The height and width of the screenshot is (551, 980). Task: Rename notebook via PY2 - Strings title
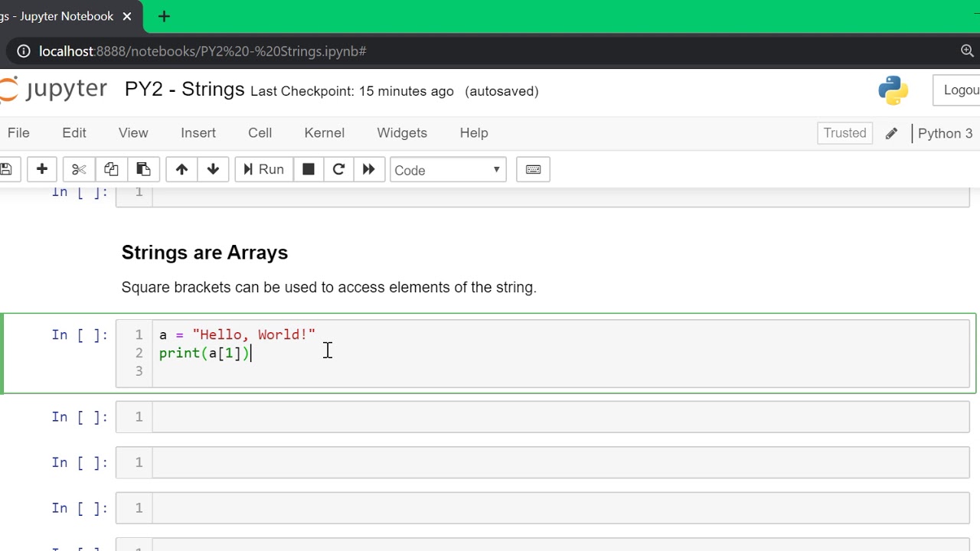[185, 90]
